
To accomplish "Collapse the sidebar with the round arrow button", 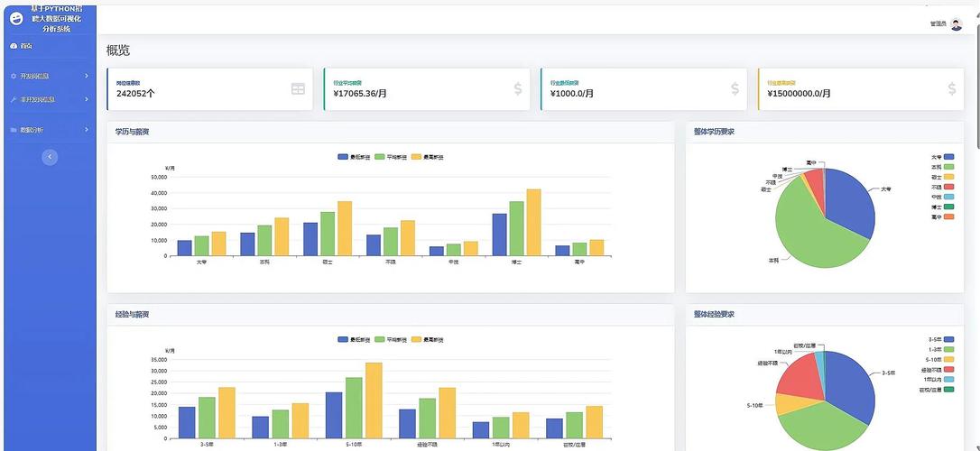I will click(50, 157).
